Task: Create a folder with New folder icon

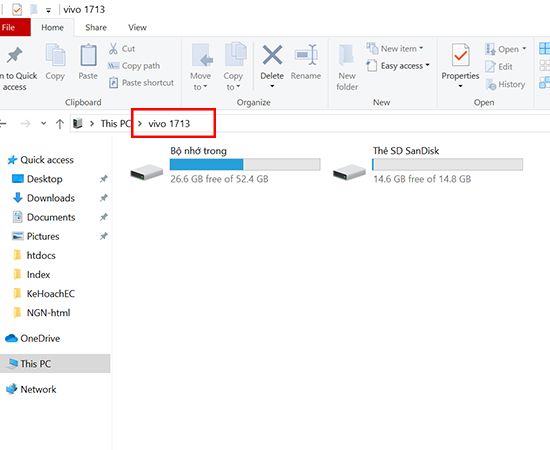Action: [x=347, y=56]
